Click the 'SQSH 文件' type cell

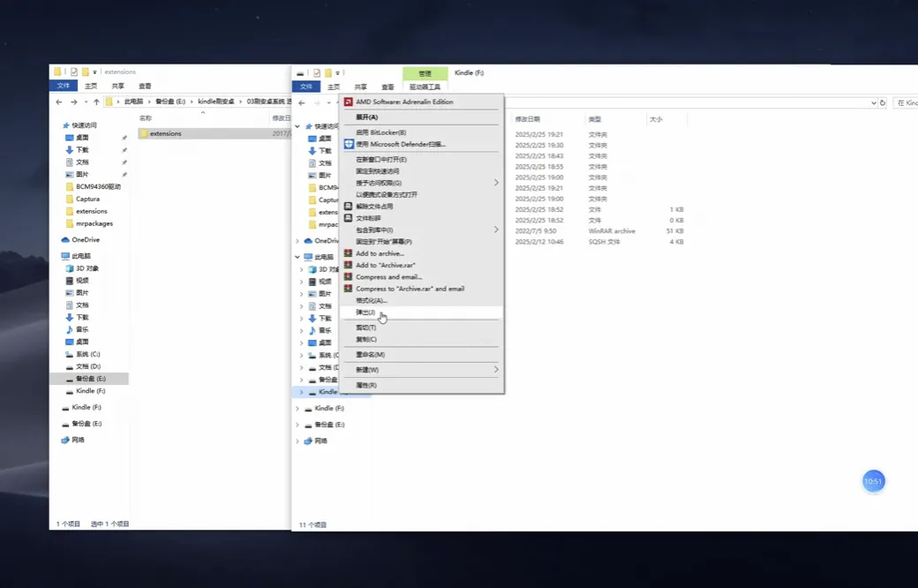pyautogui.click(x=604, y=242)
